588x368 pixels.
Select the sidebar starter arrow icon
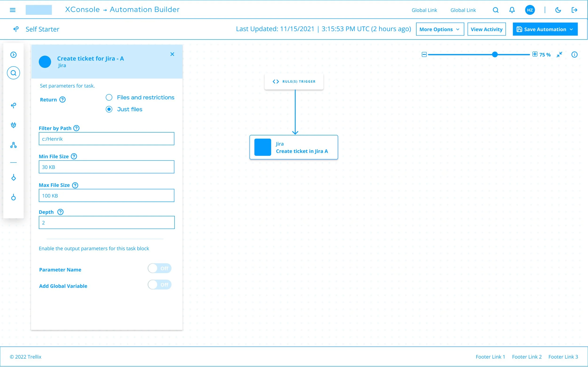point(13,105)
